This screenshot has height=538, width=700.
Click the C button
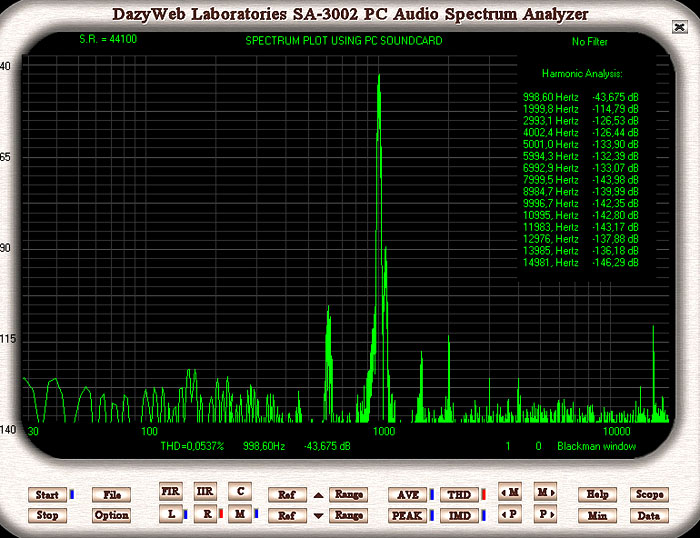click(x=239, y=491)
